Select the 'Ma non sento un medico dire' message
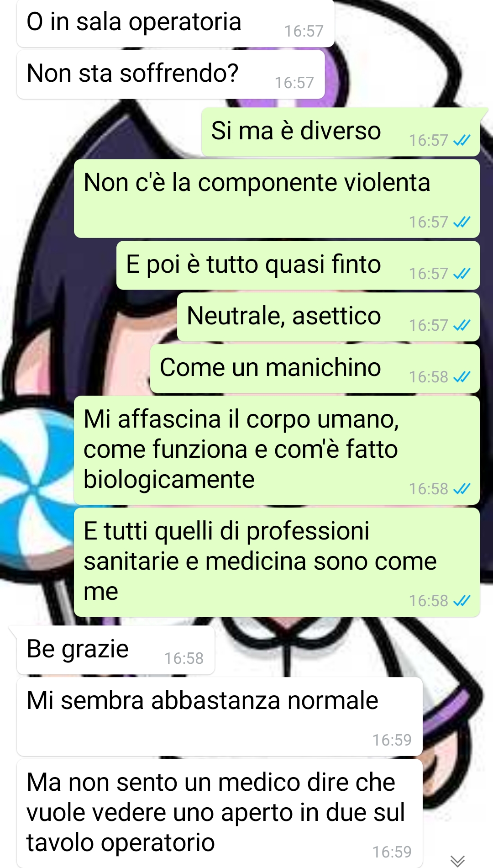This screenshot has height=868, width=493. pyautogui.click(x=220, y=813)
